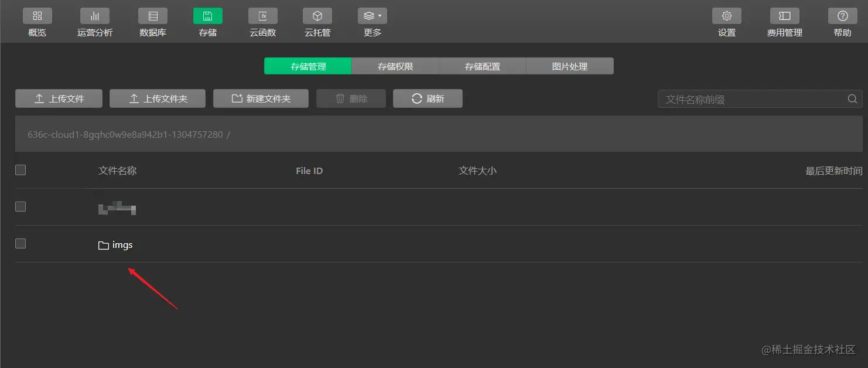The width and height of the screenshot is (868, 368).
Task: Expand the 更多 layers dropdown icon
Action: (x=373, y=16)
